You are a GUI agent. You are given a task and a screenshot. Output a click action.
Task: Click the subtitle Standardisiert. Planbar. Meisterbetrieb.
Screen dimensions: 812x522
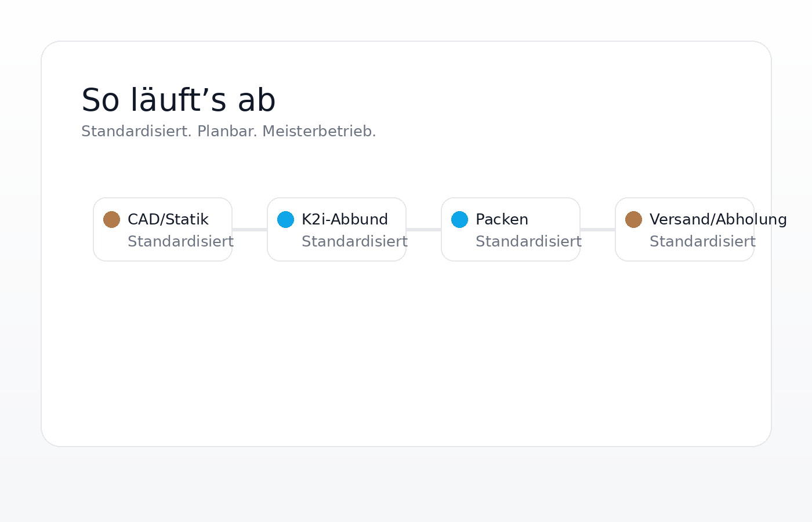tap(229, 131)
